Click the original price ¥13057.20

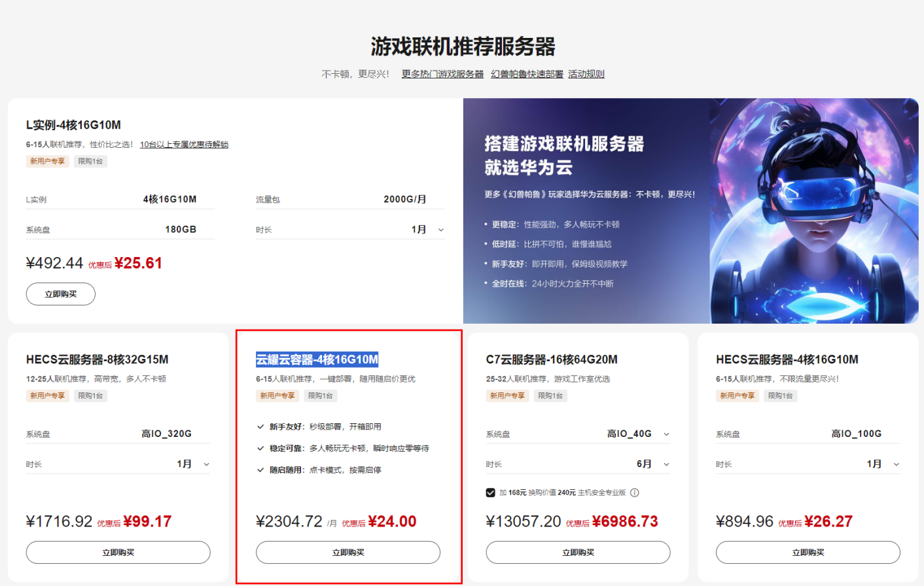click(x=524, y=521)
